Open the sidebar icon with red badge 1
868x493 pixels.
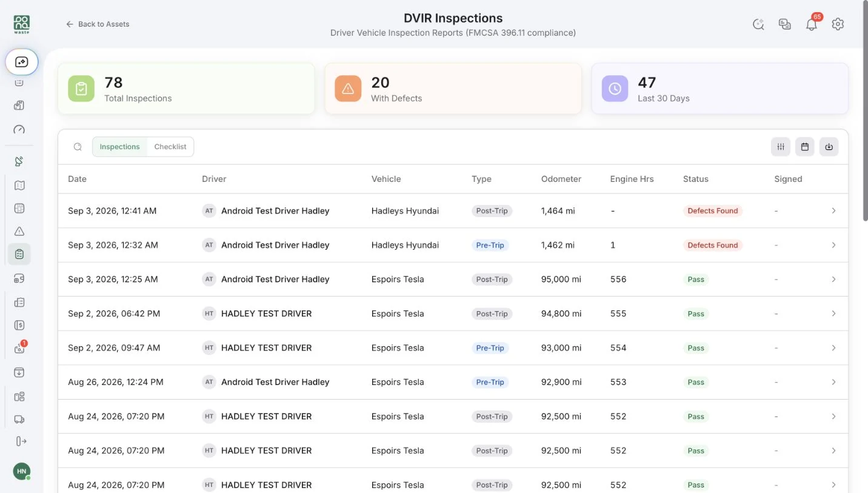(19, 348)
